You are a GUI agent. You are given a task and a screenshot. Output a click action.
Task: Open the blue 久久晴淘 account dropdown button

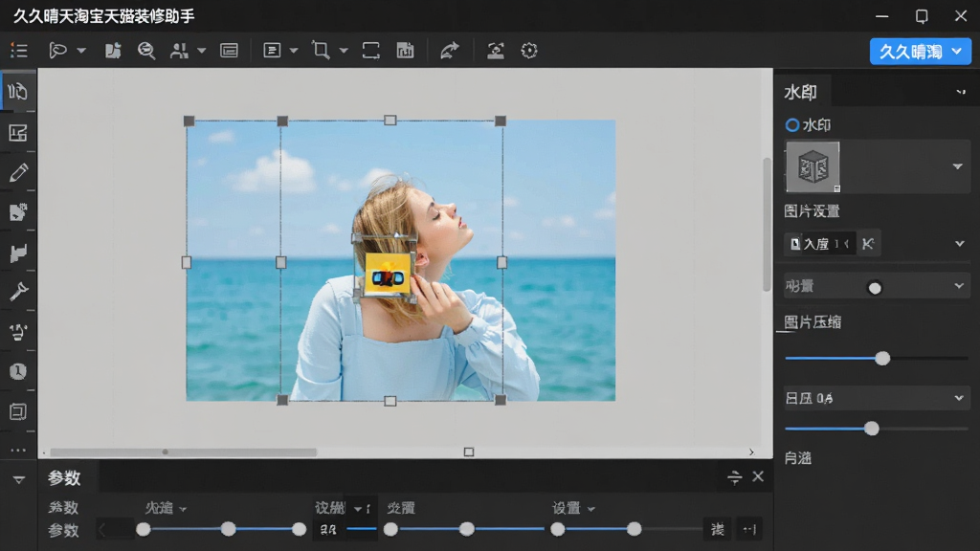[x=920, y=52]
